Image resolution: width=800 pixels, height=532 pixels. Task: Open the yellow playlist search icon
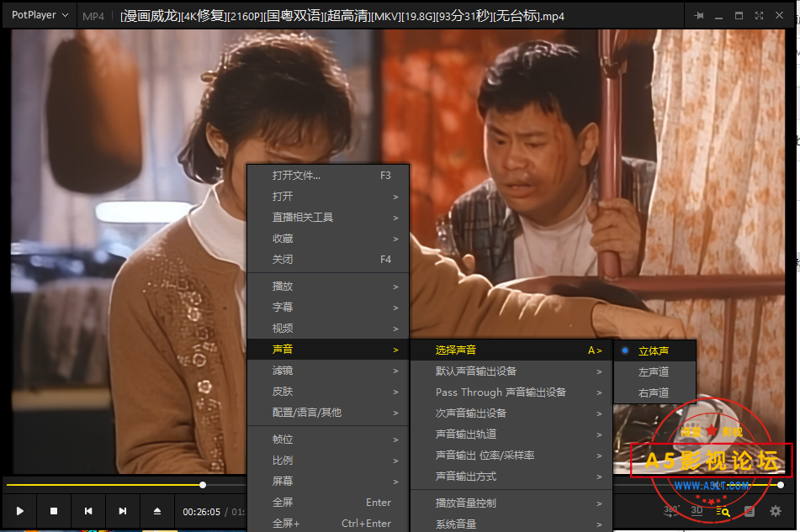(x=723, y=512)
